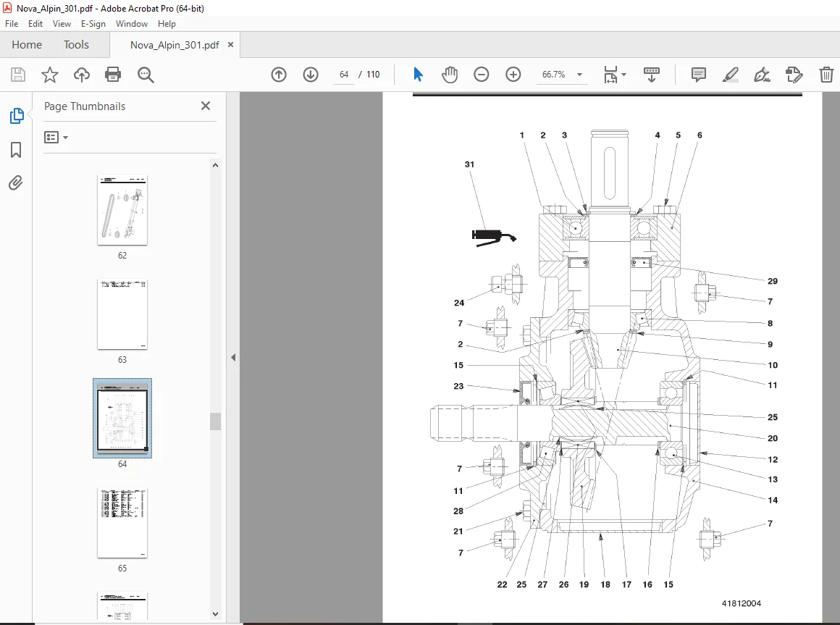840x625 pixels.
Task: Open the Window menu
Action: (x=132, y=24)
